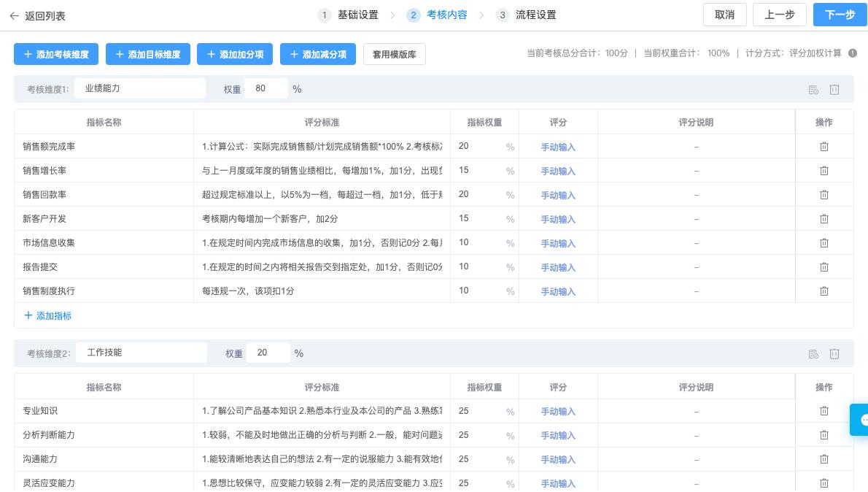Delete the 销售制度执行 indicator row
868x492 pixels.
824,291
